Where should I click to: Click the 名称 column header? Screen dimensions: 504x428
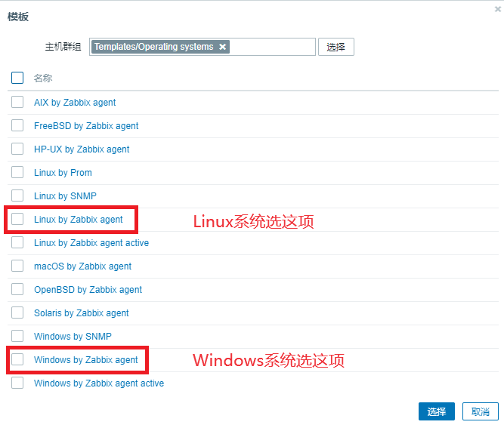(x=43, y=78)
